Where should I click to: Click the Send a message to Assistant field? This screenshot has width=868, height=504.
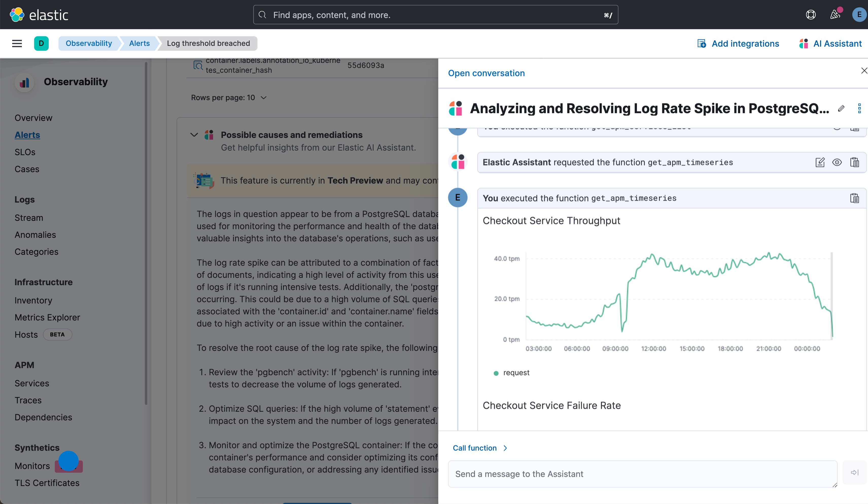point(643,474)
